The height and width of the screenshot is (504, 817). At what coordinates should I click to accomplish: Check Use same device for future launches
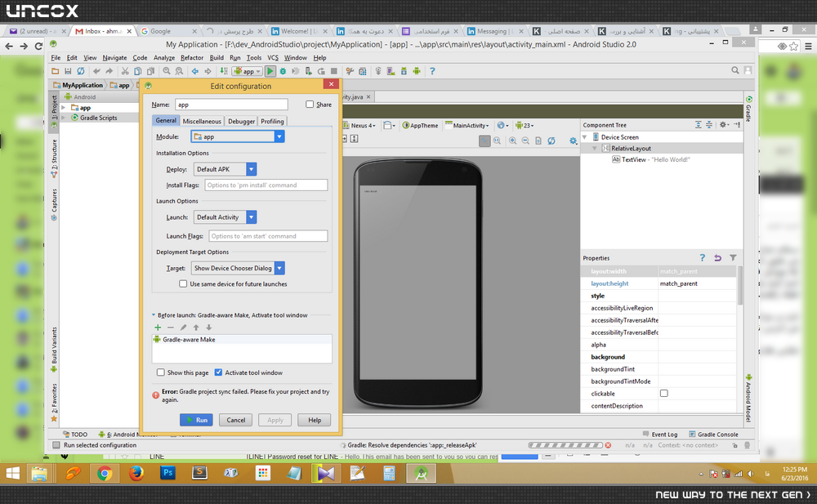[183, 284]
